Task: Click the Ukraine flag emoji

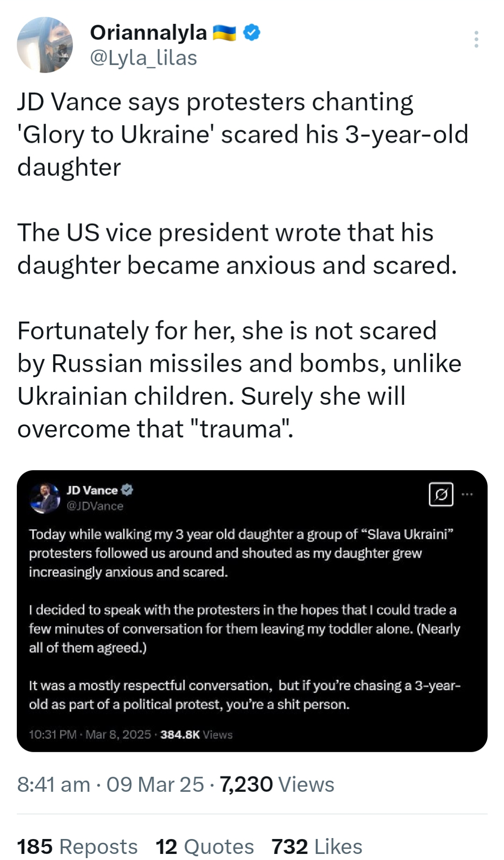Action: click(224, 33)
